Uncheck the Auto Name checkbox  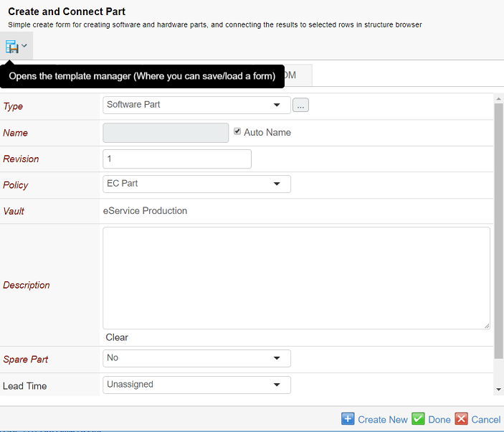(x=237, y=131)
